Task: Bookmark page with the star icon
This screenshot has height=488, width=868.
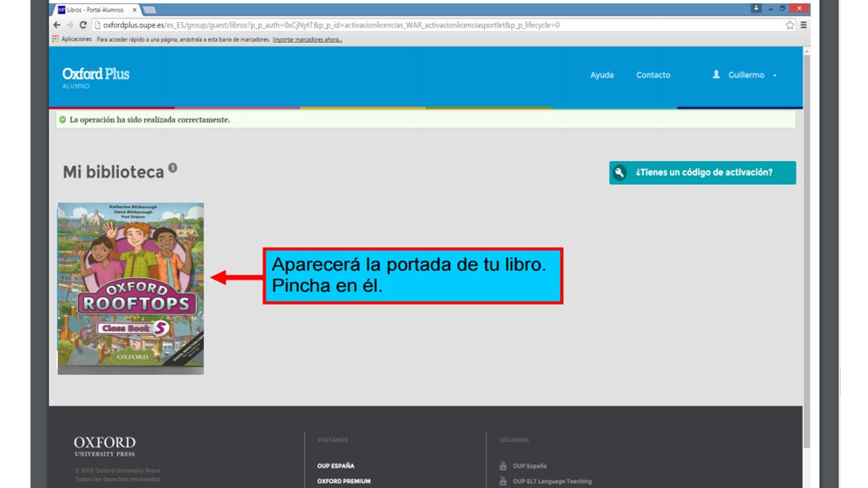Action: coord(790,25)
